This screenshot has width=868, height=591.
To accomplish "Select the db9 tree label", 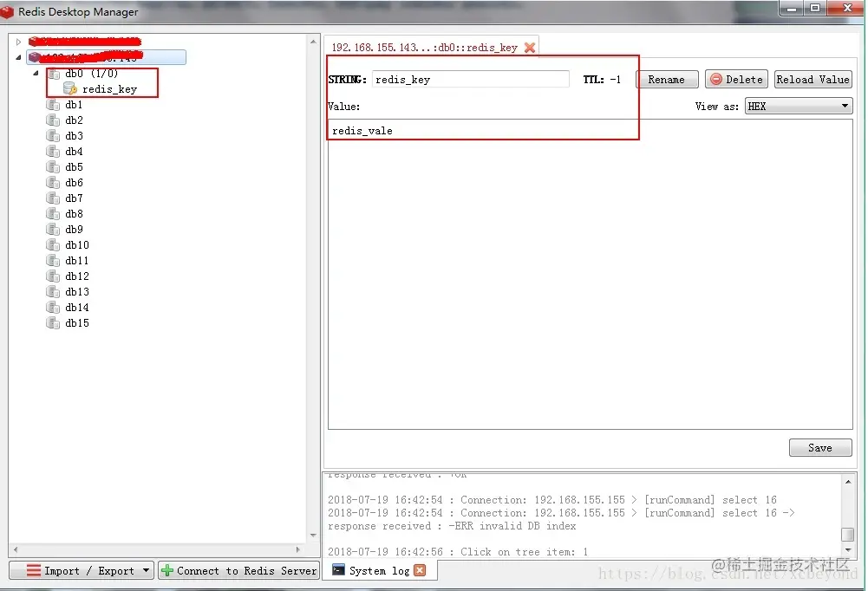I will [x=74, y=229].
